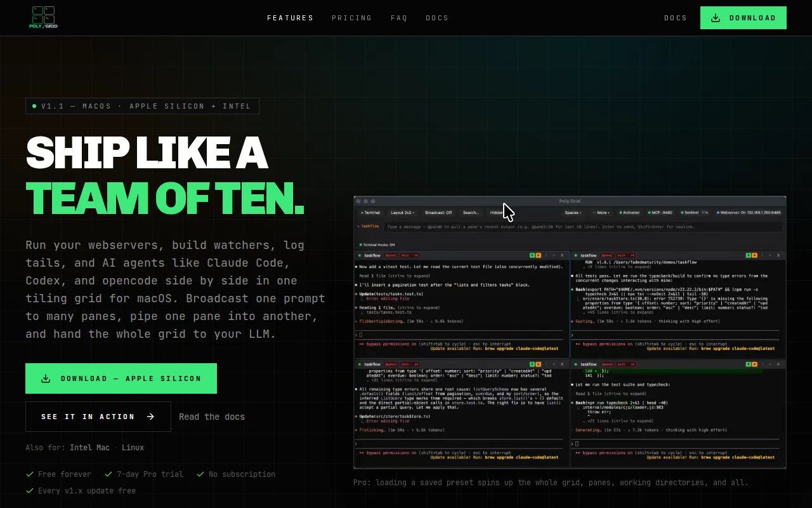Click 'Update(tests/tasks.test.ts)' line in preview
Image resolution: width=812 pixels, height=508 pixels.
click(391, 294)
